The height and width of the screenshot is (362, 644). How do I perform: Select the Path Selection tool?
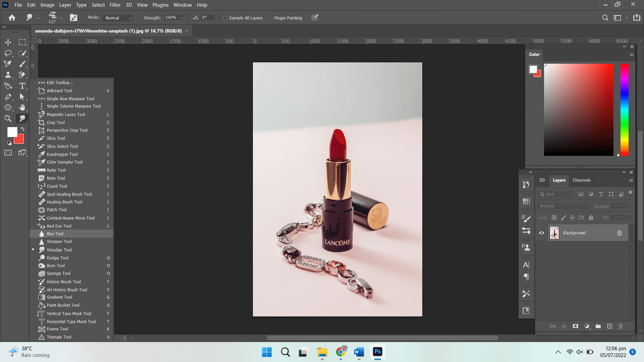point(22,97)
